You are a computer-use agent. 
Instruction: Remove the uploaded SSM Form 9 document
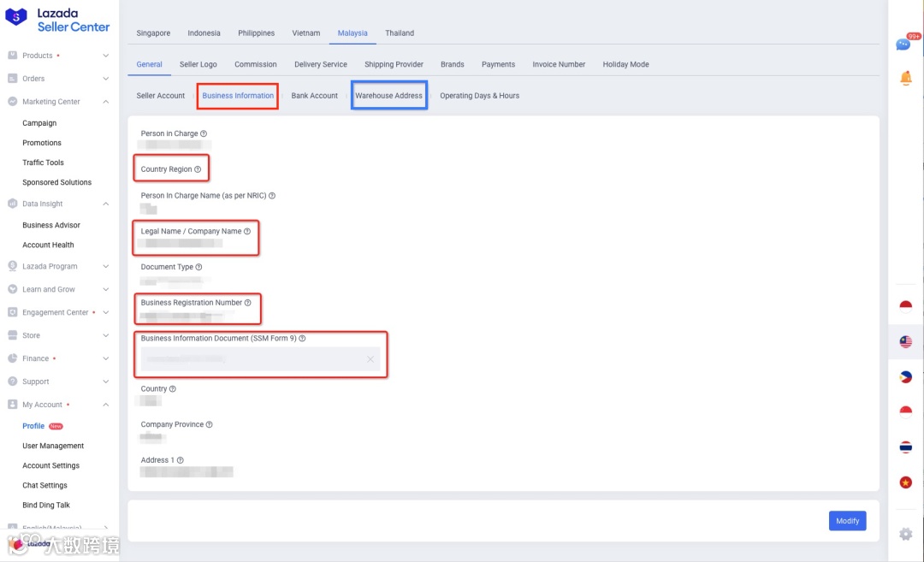click(370, 359)
